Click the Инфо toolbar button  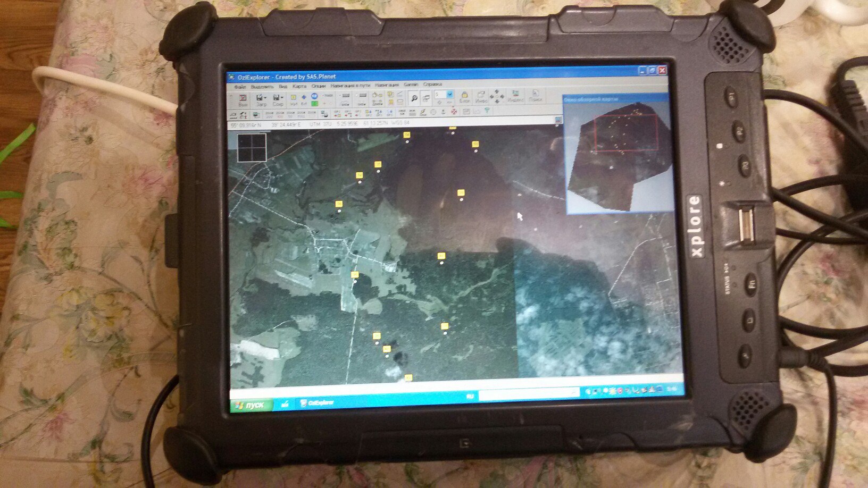pos(481,97)
